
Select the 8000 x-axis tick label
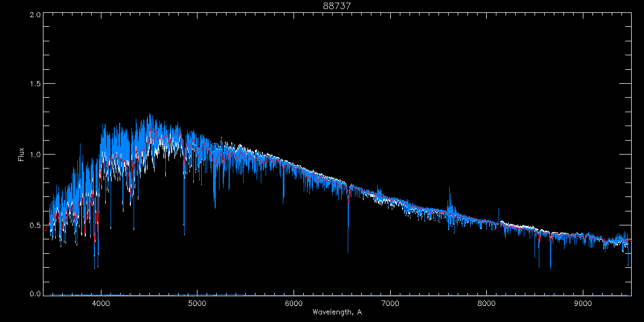(487, 303)
